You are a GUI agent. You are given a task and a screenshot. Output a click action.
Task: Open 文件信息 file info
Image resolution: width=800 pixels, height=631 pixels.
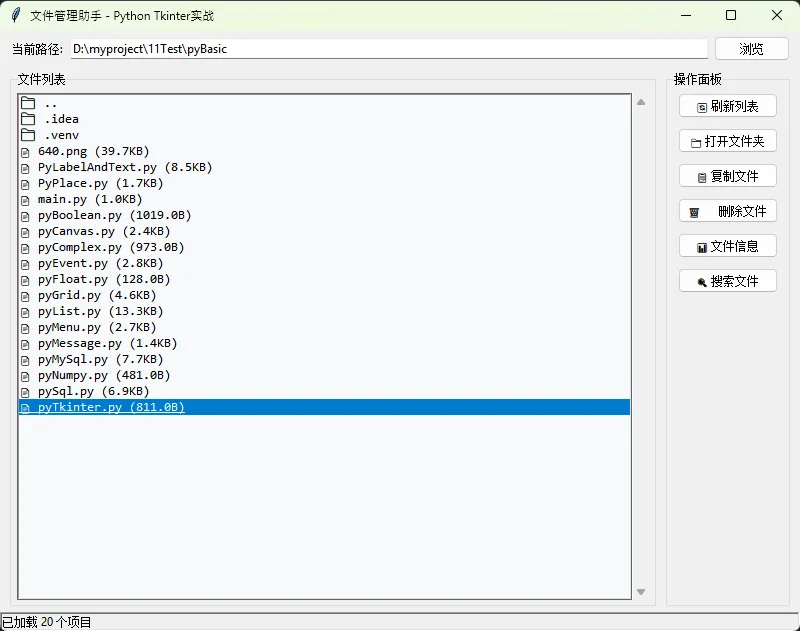click(x=728, y=246)
